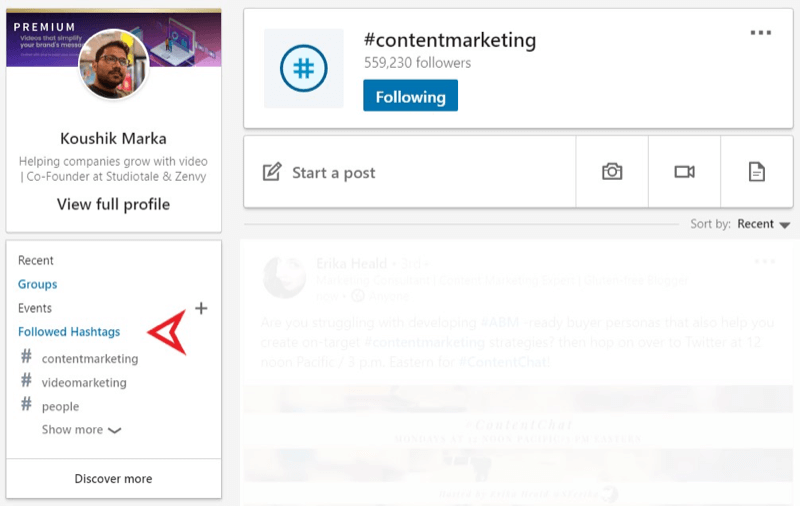Click View full profile
This screenshot has width=800, height=506.
(113, 204)
